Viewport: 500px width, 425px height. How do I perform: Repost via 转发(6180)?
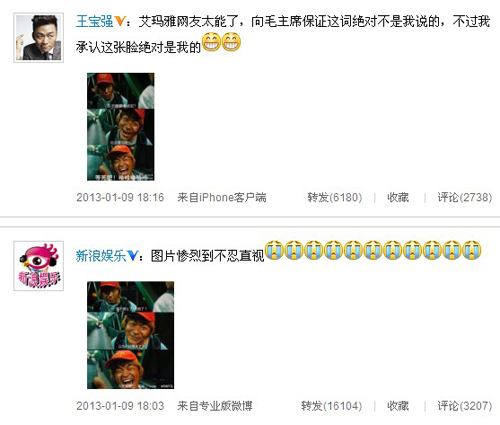[335, 197]
